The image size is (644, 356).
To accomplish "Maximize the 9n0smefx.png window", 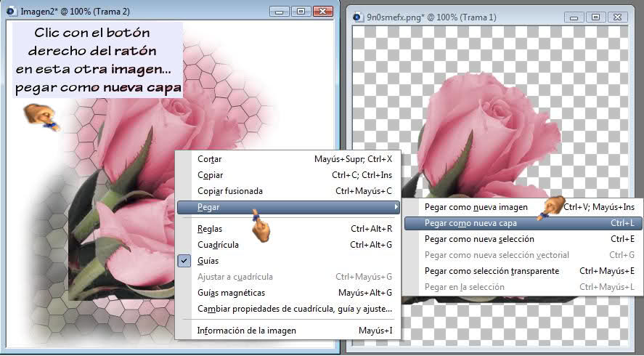I will click(595, 17).
